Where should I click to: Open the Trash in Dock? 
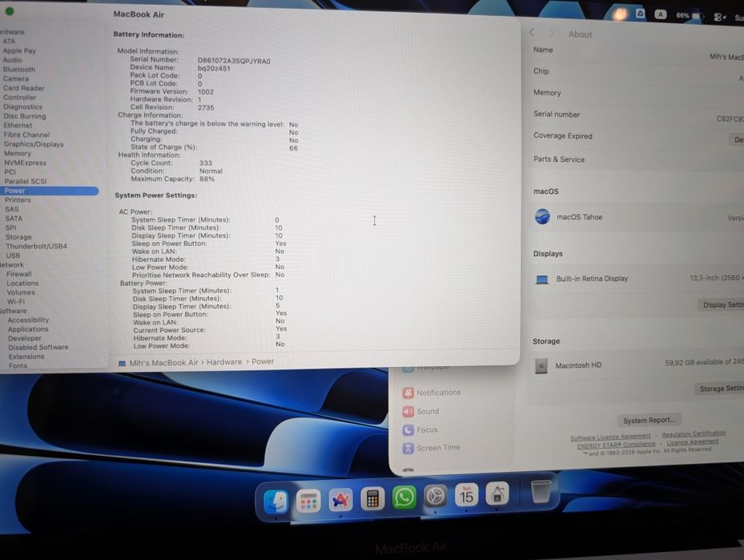coord(541,491)
